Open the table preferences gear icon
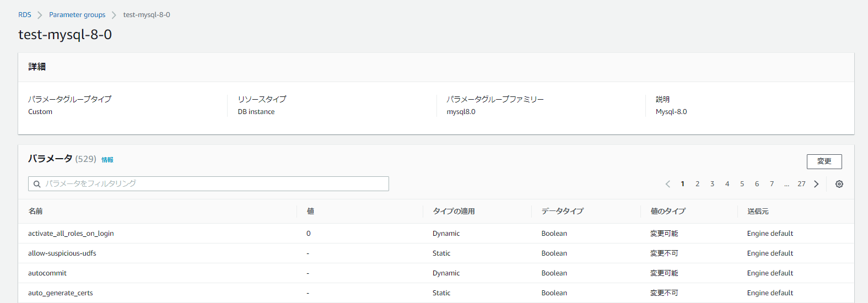This screenshot has height=303, width=868. tap(839, 184)
